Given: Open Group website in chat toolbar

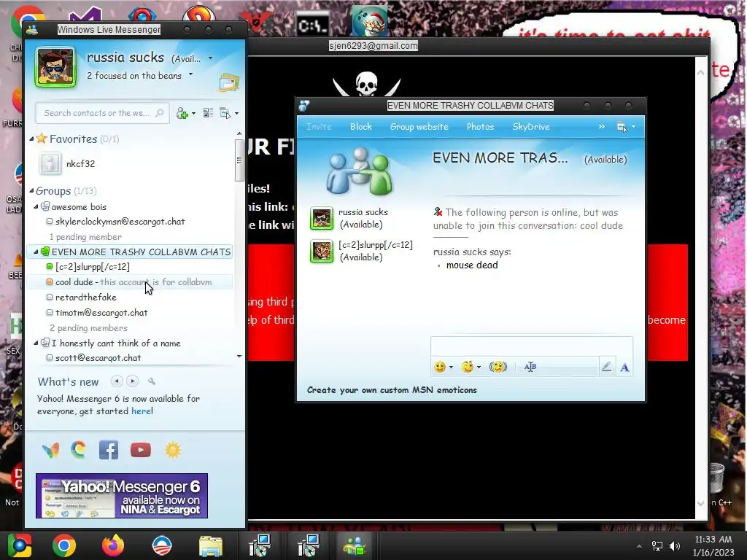Looking at the screenshot, I should coord(419,127).
